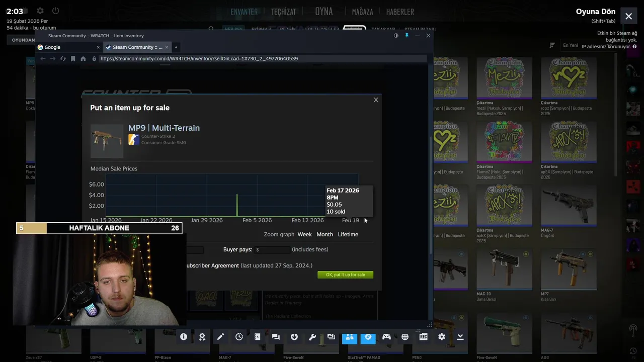Open a new browser tab
The image size is (644, 362).
click(x=176, y=47)
